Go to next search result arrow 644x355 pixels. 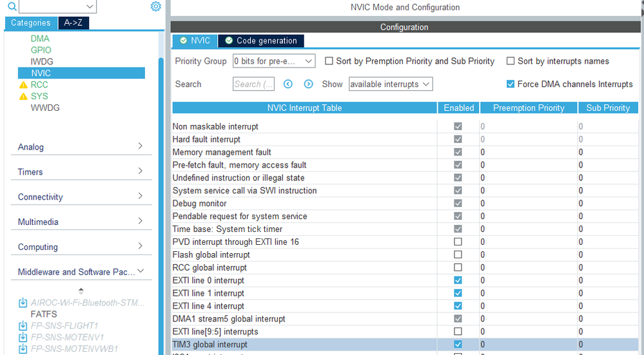(308, 84)
